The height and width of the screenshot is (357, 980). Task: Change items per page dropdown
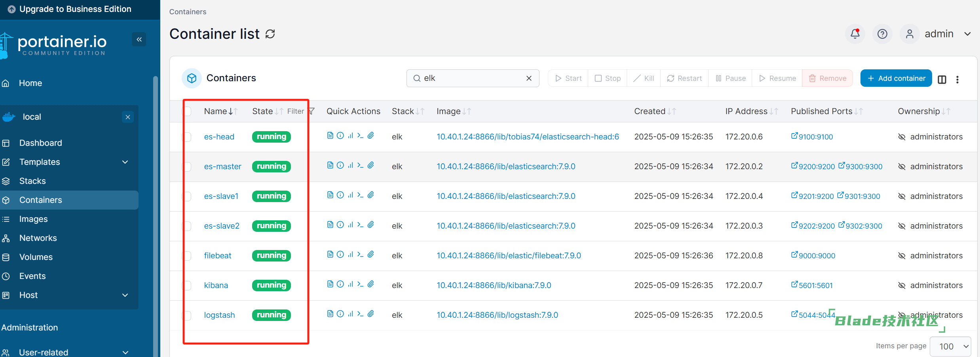click(950, 346)
